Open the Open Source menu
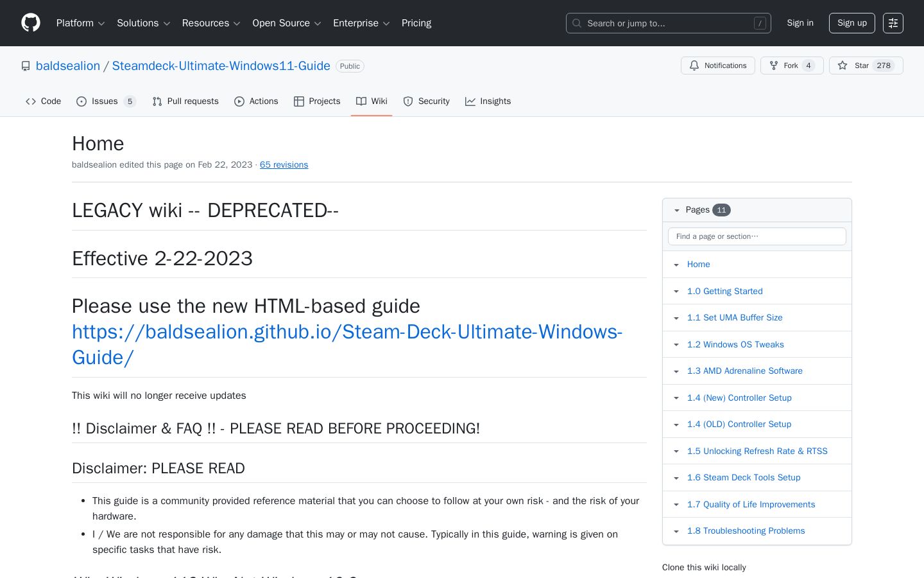The width and height of the screenshot is (924, 578). [x=287, y=23]
